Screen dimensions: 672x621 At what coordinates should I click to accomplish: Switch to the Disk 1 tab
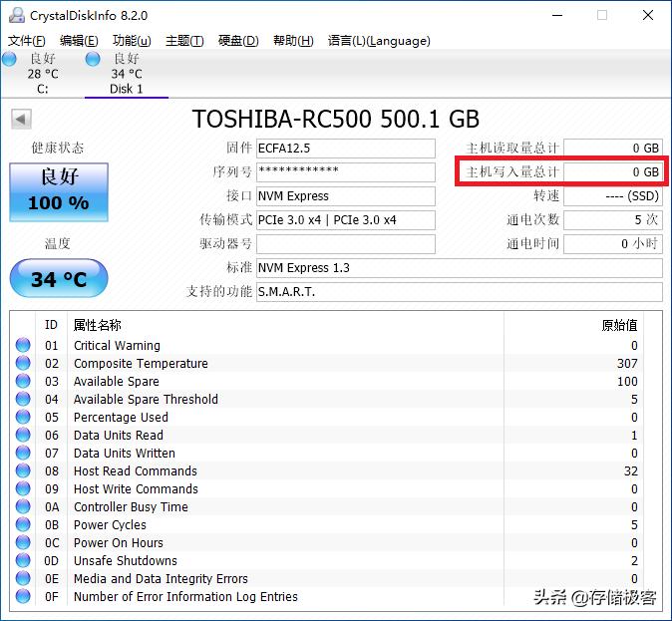tap(126, 74)
